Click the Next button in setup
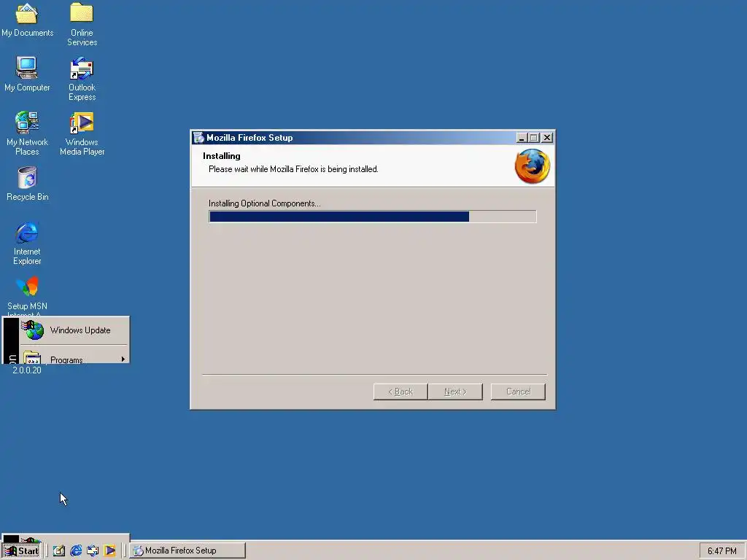The image size is (747, 560). 455,392
